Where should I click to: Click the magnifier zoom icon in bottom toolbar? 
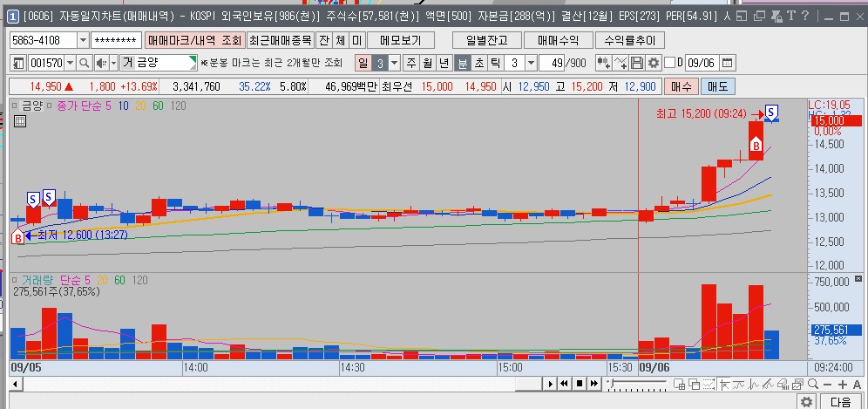pyautogui.click(x=812, y=384)
